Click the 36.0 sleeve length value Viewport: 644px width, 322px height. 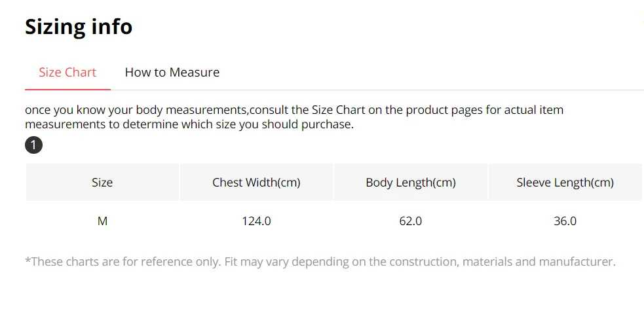click(565, 221)
